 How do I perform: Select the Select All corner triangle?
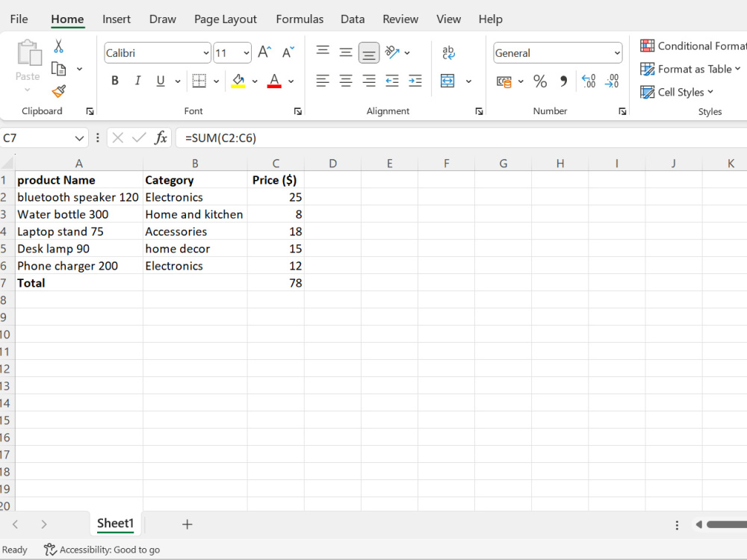7,164
